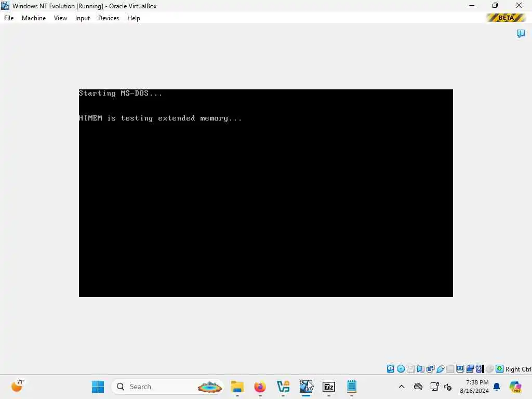
Task: Click the 'Starting MS-DOS...' text line
Action: point(121,94)
